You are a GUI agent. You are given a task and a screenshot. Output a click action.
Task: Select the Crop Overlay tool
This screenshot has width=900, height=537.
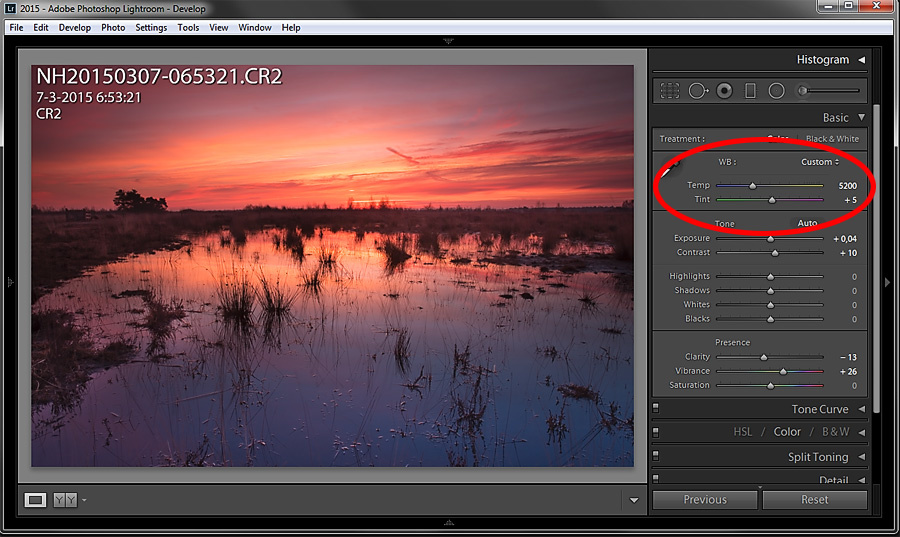[669, 91]
